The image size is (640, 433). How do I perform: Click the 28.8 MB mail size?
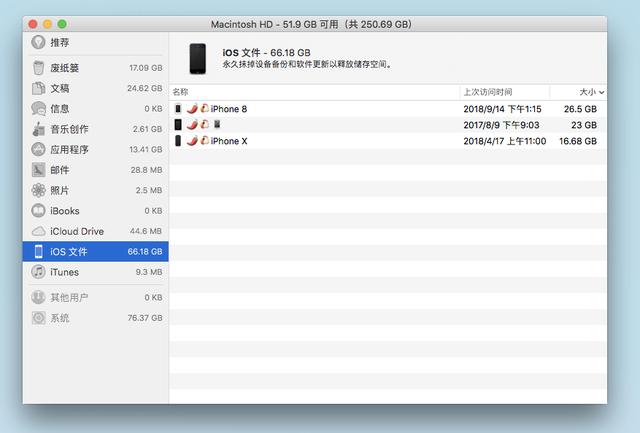147,170
